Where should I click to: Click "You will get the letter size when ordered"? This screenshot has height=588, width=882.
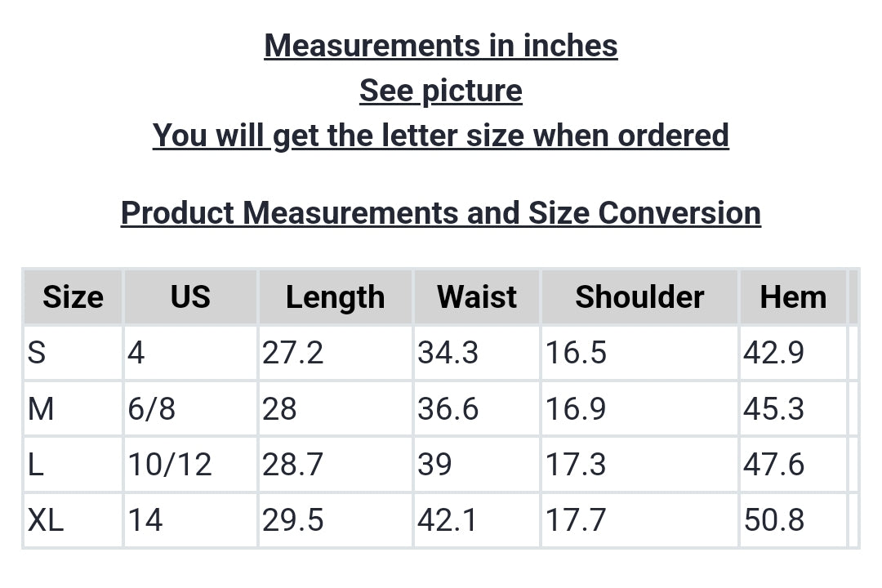pos(441,135)
